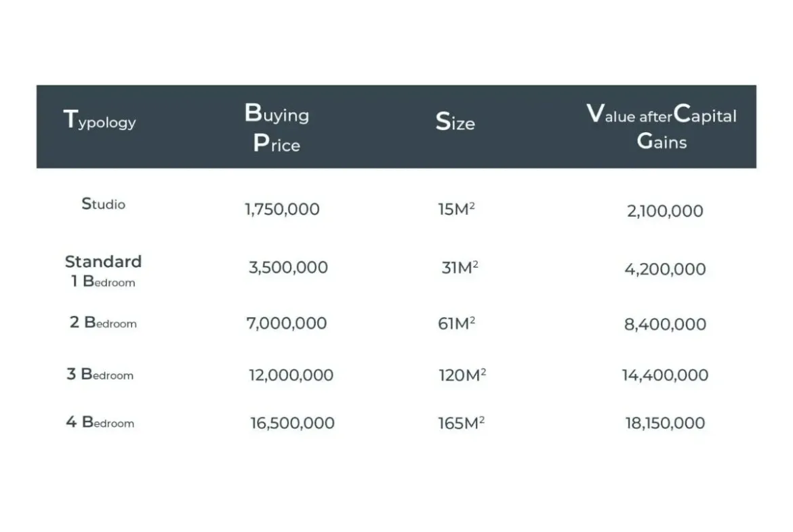
Task: Select the Standard 1 Bedroom row label
Action: coord(103,271)
